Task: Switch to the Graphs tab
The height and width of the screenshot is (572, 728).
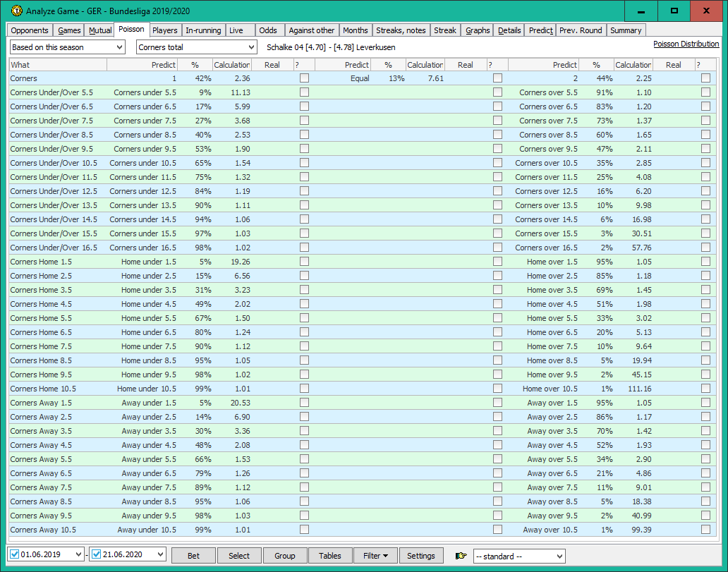Action: click(x=478, y=30)
